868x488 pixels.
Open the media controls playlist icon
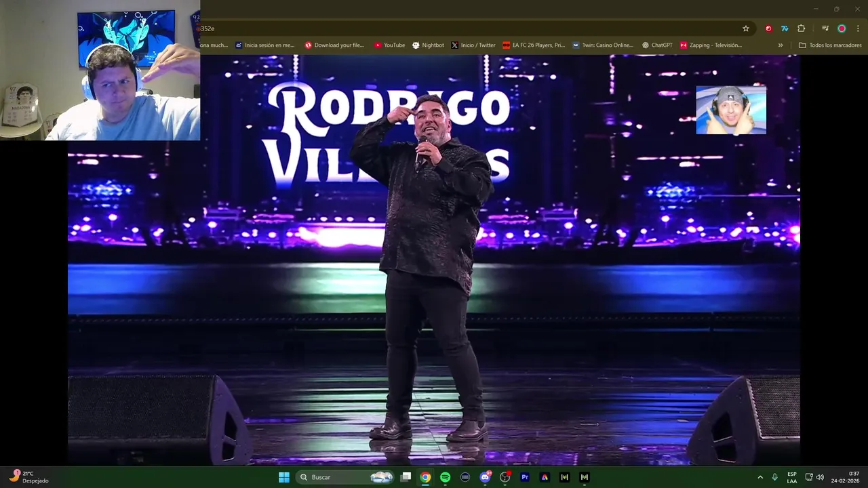pyautogui.click(x=825, y=28)
